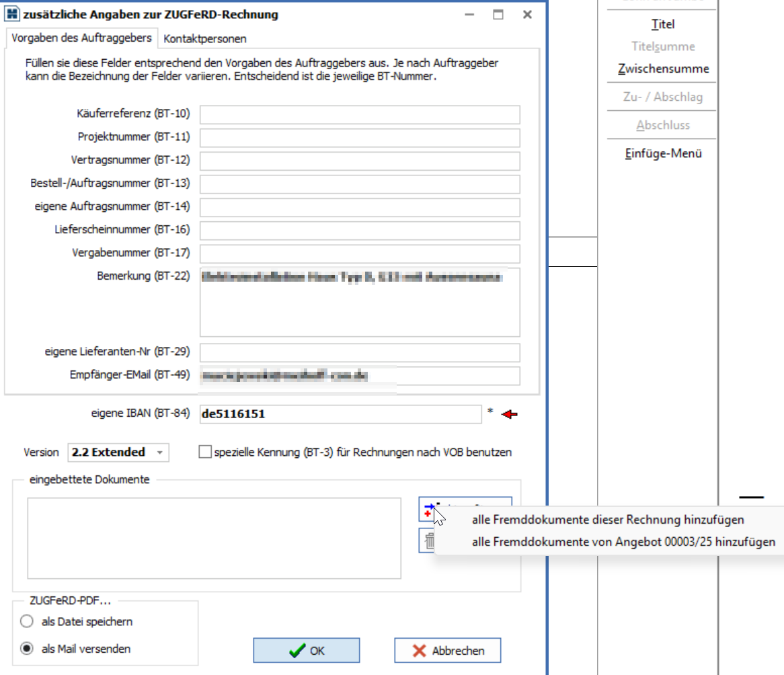Screen dimensions: 784x675
Task: Close the ZUGFeRD dialog with X
Action: 528,14
